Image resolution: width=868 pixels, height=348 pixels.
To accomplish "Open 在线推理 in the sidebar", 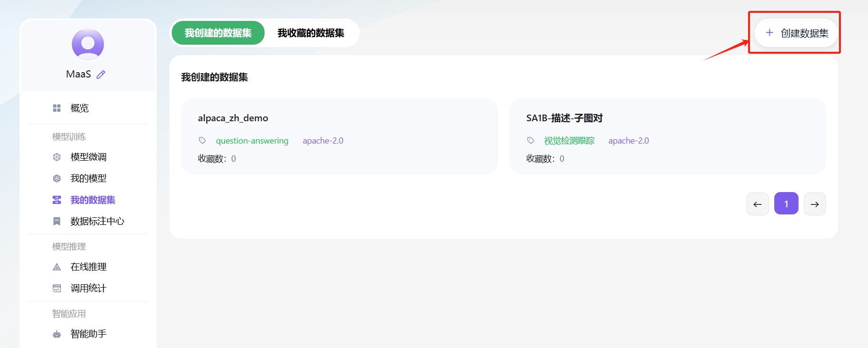I will coord(88,267).
